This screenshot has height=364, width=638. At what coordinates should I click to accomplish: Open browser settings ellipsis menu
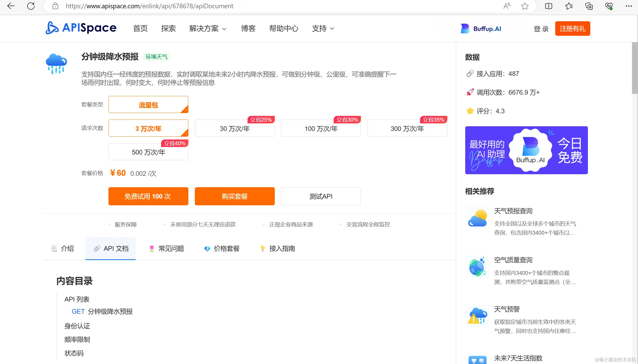(x=629, y=6)
